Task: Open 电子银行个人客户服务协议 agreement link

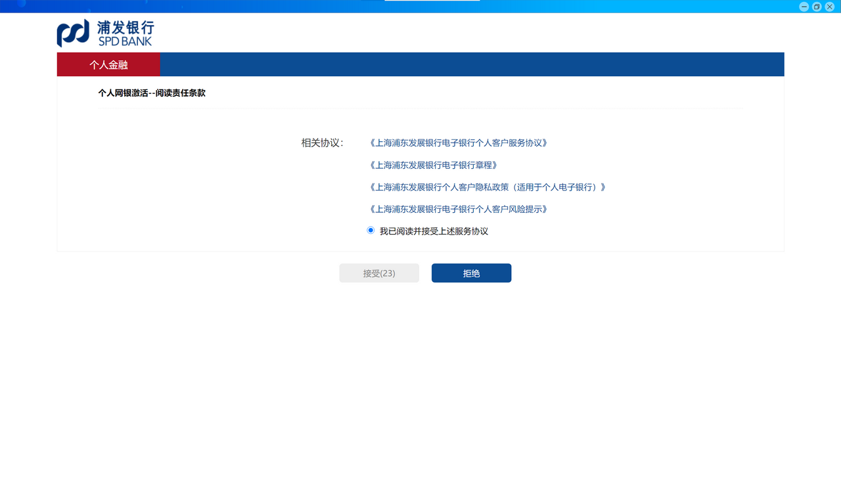Action: (x=458, y=143)
